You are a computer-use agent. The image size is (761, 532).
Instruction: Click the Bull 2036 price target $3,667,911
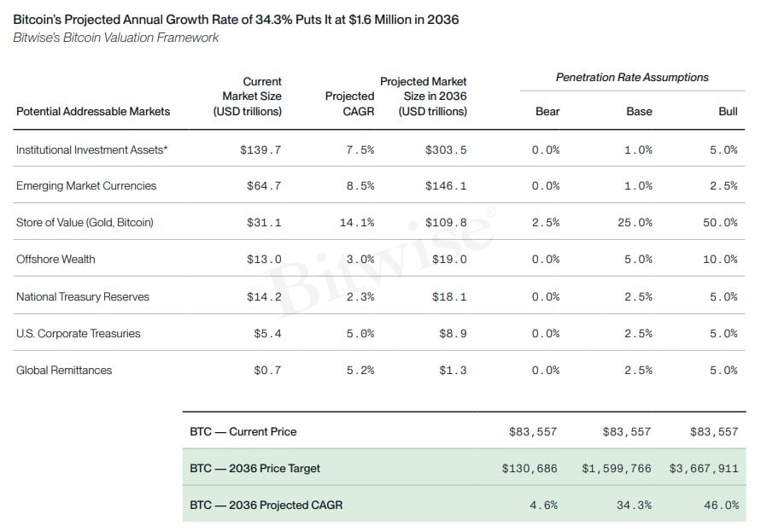(704, 469)
